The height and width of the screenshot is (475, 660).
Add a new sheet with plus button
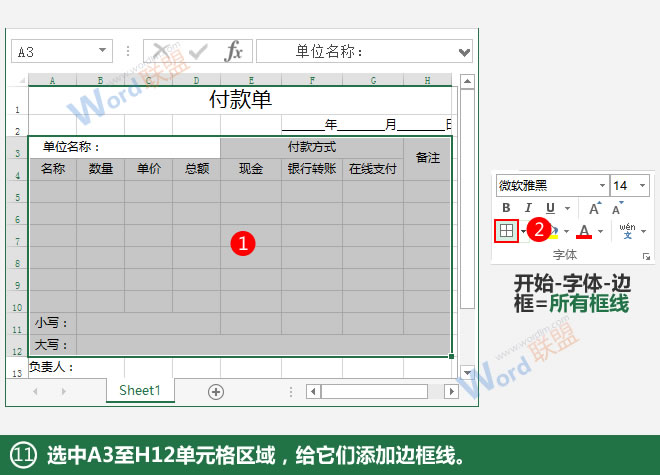[215, 391]
